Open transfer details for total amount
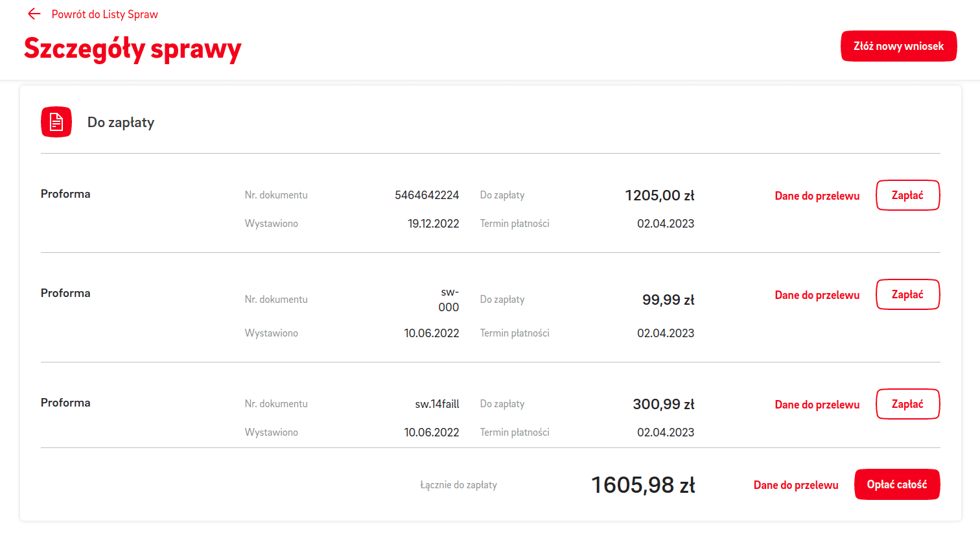980x533 pixels. pos(796,485)
